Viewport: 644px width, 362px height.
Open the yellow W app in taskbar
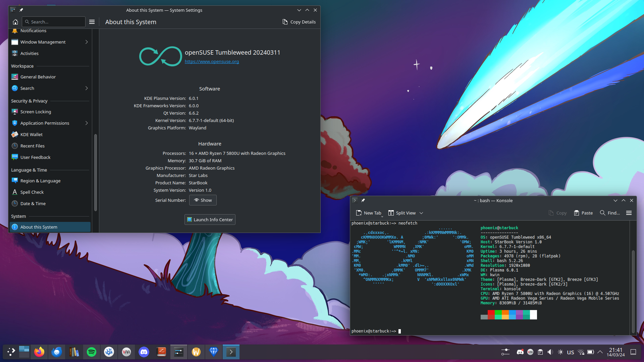click(x=196, y=352)
